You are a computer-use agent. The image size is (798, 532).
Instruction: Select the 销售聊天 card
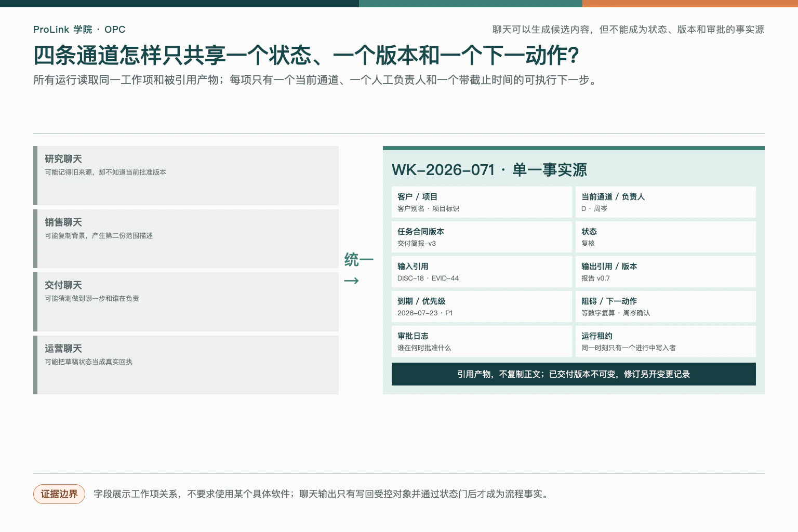click(186, 239)
